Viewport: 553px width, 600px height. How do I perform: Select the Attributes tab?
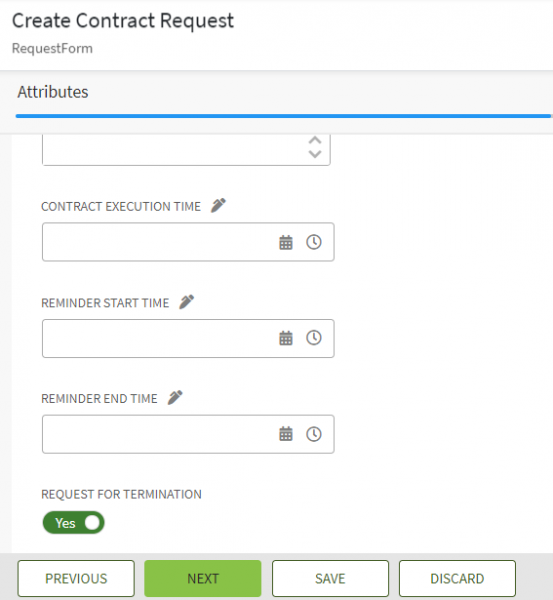click(53, 92)
